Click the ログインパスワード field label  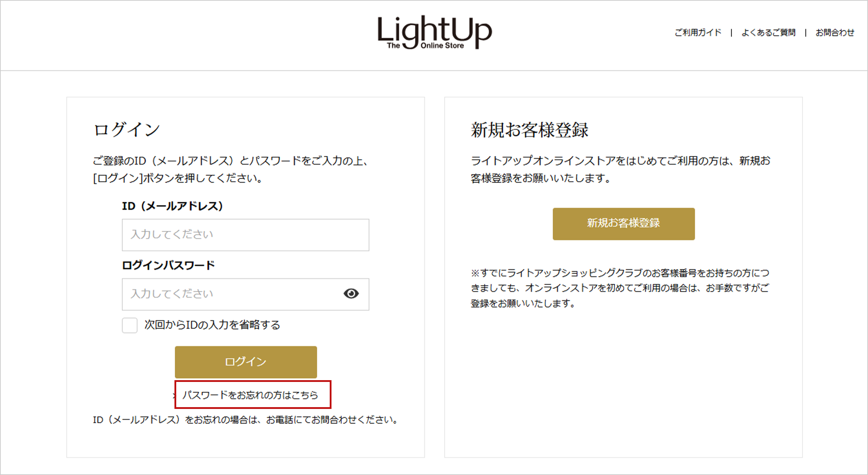(168, 265)
